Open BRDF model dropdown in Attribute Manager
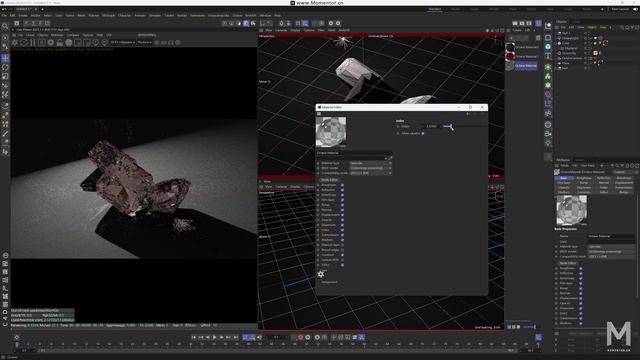The image size is (640, 360). pos(611,251)
